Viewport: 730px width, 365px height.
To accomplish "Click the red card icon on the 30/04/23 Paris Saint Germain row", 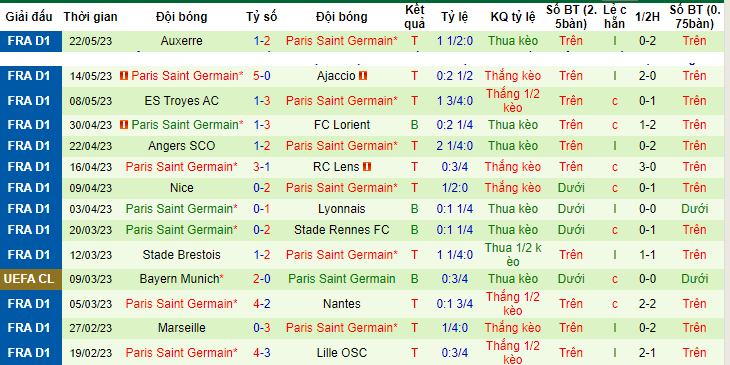I will pos(124,125).
